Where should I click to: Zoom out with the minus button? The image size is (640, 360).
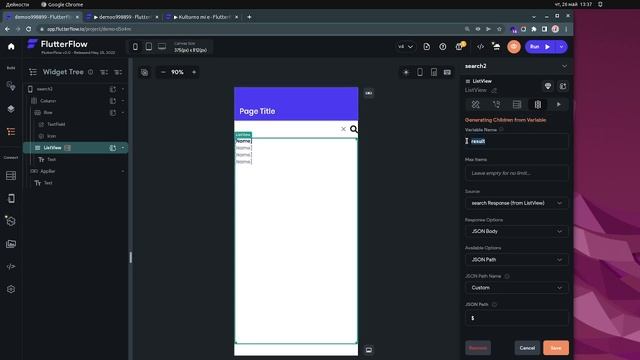(163, 72)
